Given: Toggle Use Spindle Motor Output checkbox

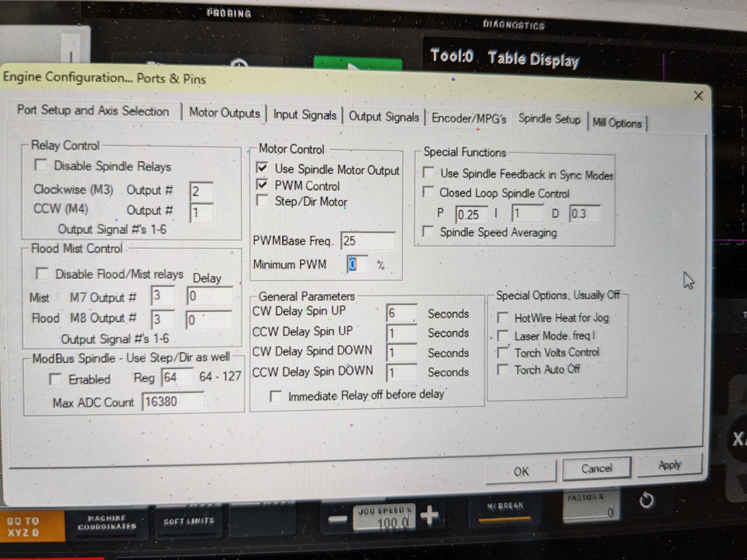Looking at the screenshot, I should point(262,167).
